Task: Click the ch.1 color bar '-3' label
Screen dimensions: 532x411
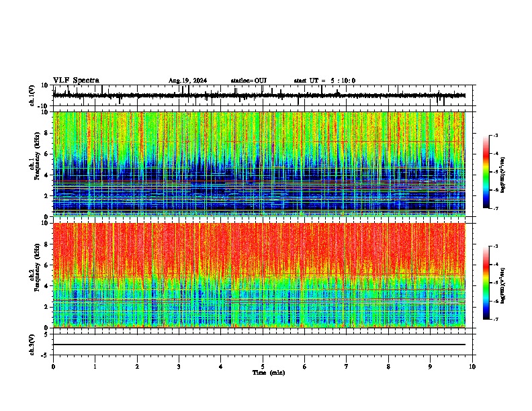Action: click(x=495, y=136)
